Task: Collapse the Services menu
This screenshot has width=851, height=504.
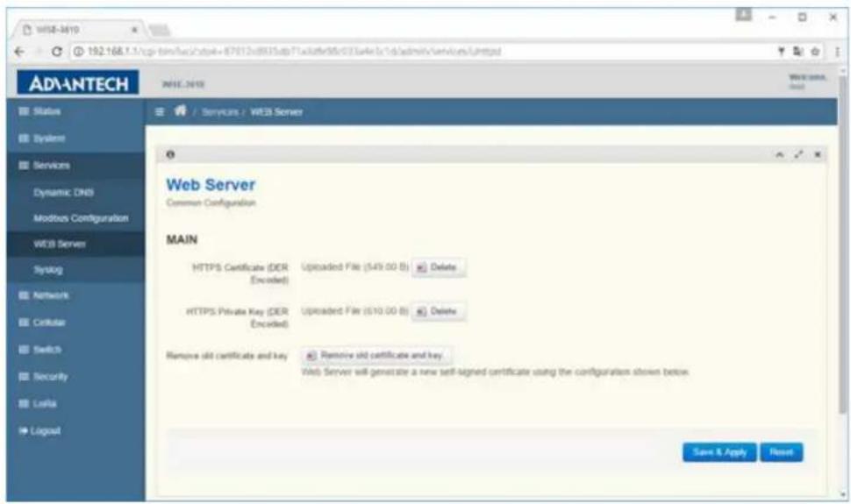Action: 75,166
